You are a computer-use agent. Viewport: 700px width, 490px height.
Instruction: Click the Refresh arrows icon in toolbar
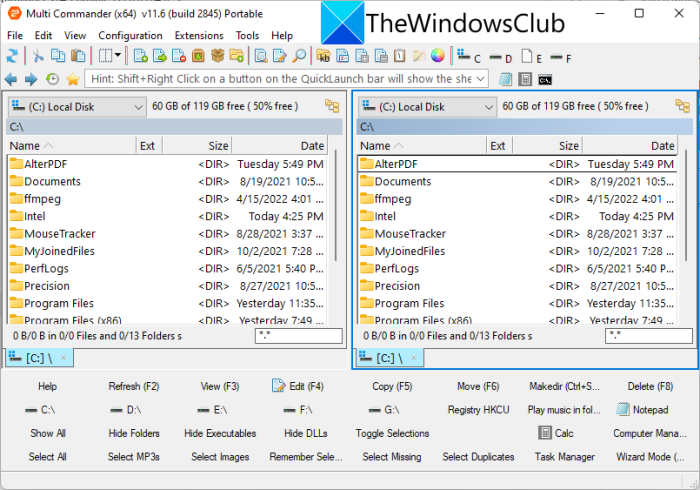(x=12, y=56)
